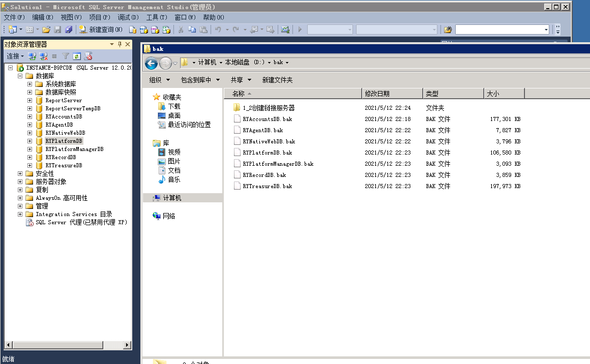Screen dimensions: 590x364
Task: Click the Find in Files icon
Action: click(x=448, y=29)
